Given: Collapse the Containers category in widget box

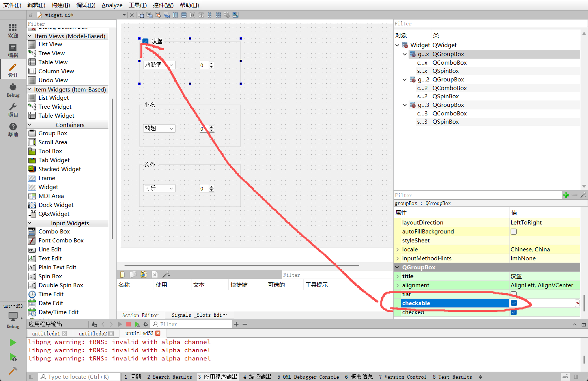Looking at the screenshot, I should [30, 125].
